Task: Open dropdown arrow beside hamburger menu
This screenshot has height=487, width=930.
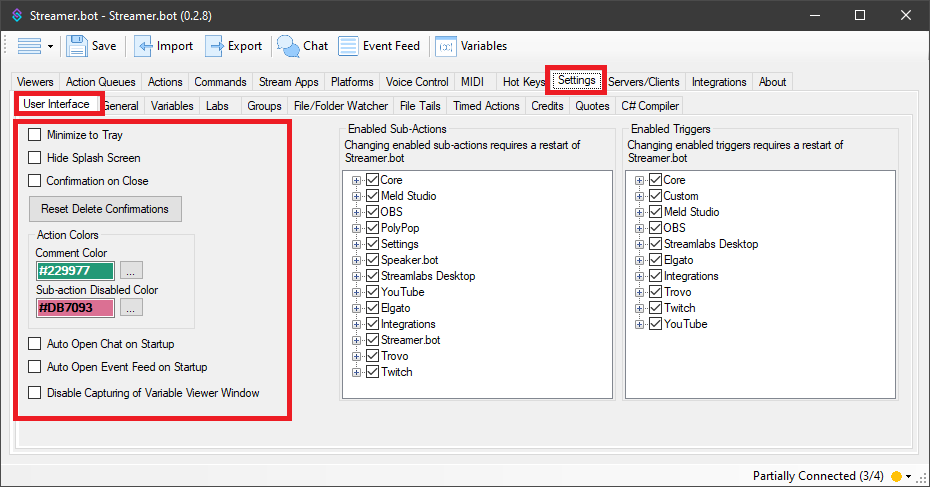Action: click(x=50, y=46)
